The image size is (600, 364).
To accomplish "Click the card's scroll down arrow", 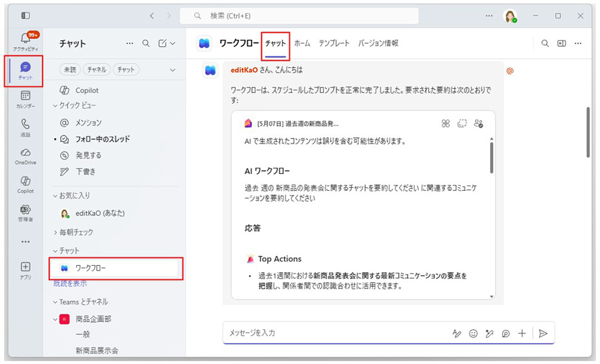I will point(492,297).
